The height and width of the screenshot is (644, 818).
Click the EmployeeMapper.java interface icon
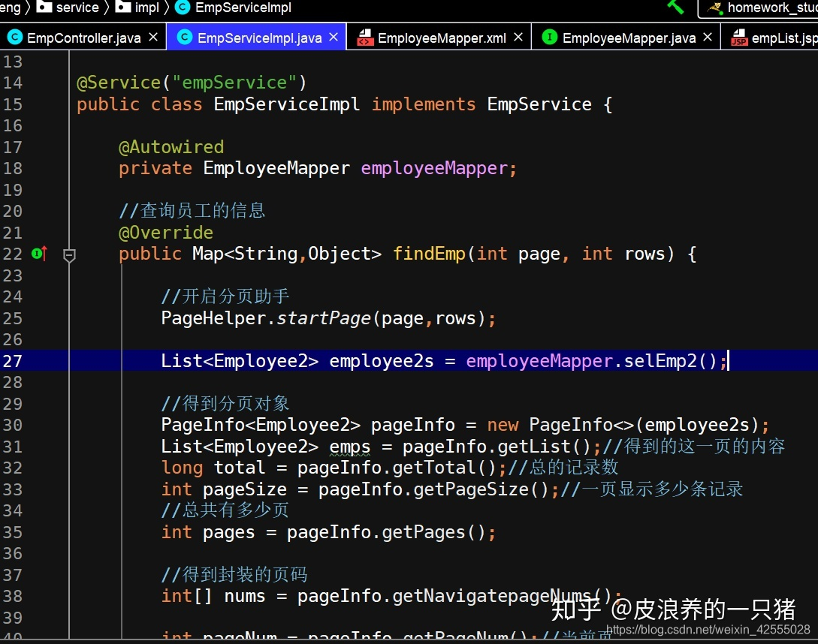pyautogui.click(x=549, y=38)
